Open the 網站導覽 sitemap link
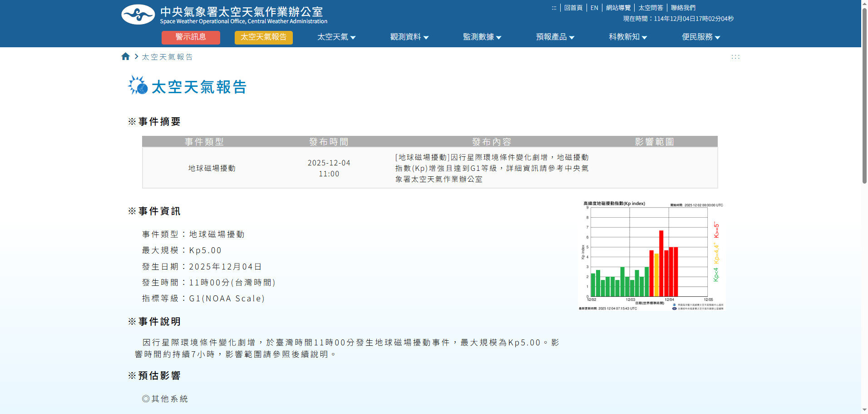The image size is (868, 414). point(618,8)
